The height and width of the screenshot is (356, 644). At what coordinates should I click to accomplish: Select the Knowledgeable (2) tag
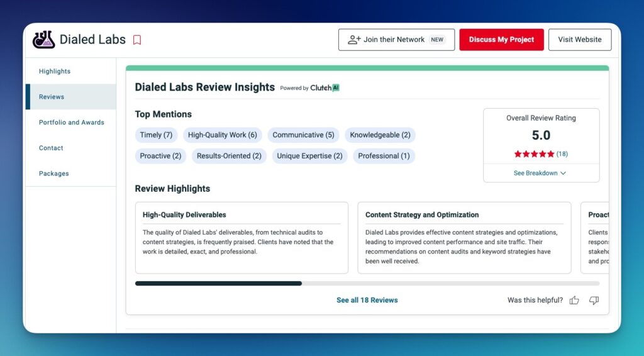click(380, 135)
